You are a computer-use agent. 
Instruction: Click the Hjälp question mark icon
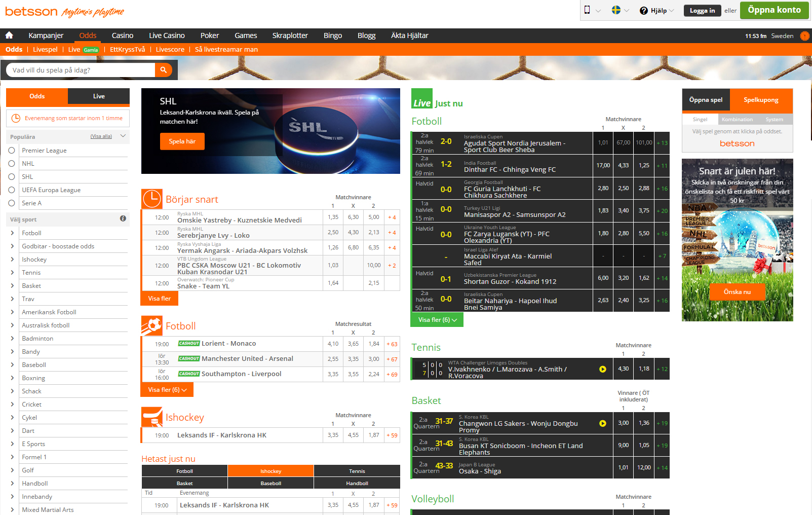coord(644,10)
